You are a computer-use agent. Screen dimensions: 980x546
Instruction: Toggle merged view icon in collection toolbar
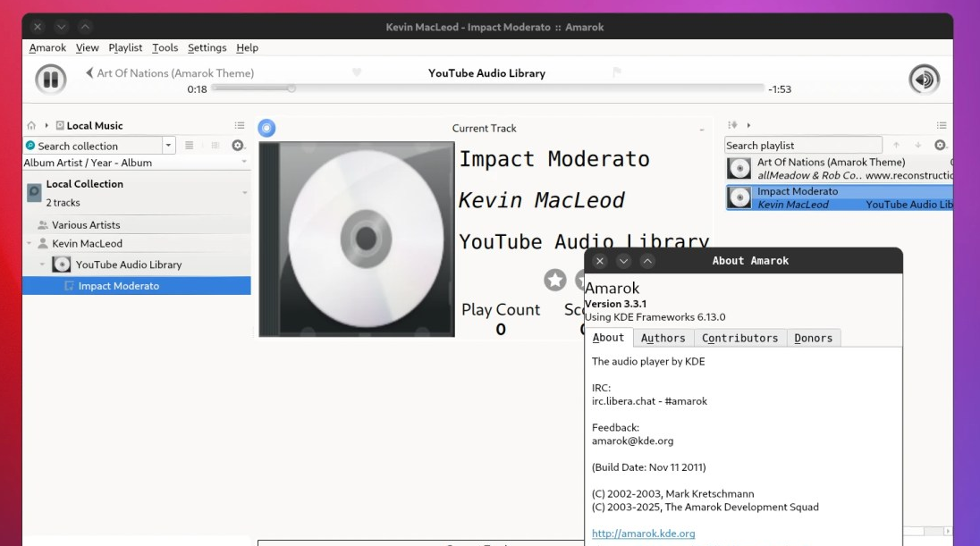tap(215, 146)
